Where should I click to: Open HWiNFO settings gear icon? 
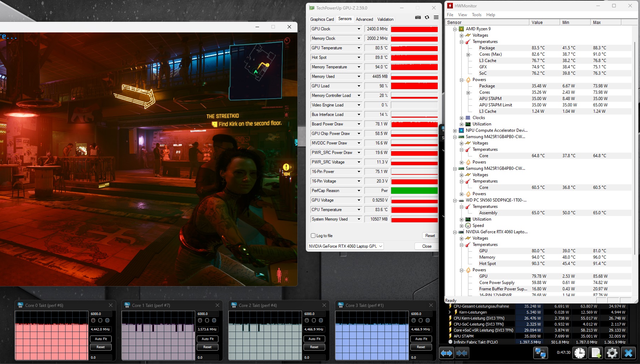point(612,353)
